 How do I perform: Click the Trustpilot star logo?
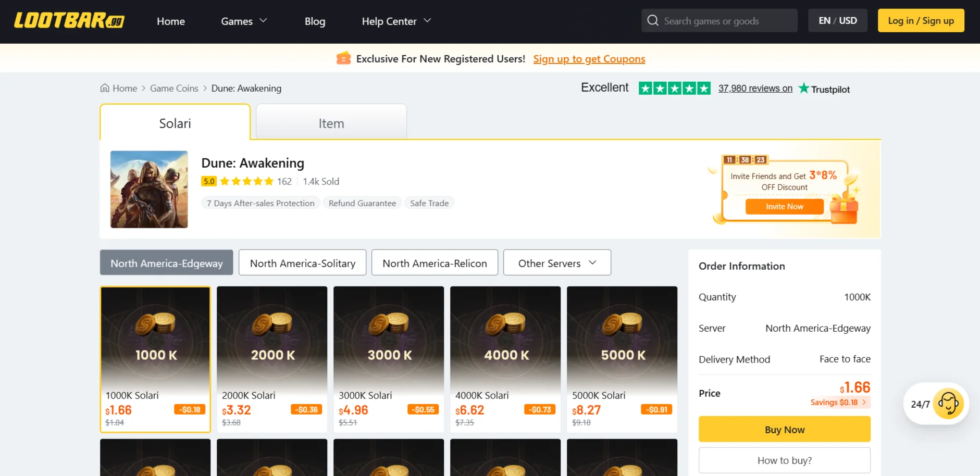(804, 89)
